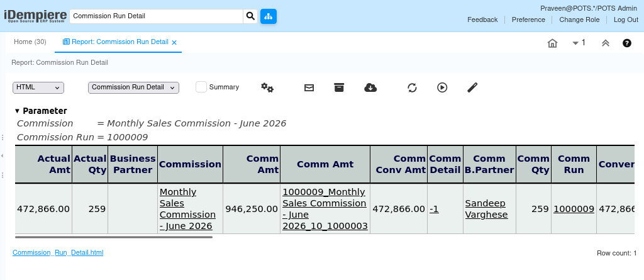
Task: Switch to the Home (30) tab
Action: 30,42
